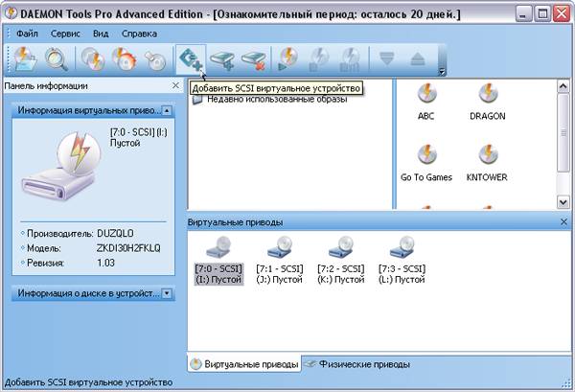Select virtual drive [7:2 - SCSI] (K:)
Image resolution: width=575 pixels, height=392 pixels.
pos(340,261)
